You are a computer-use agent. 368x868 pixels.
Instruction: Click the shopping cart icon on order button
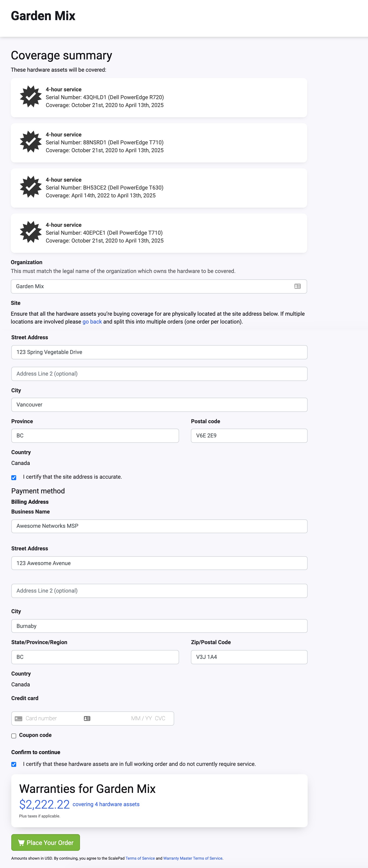click(21, 842)
